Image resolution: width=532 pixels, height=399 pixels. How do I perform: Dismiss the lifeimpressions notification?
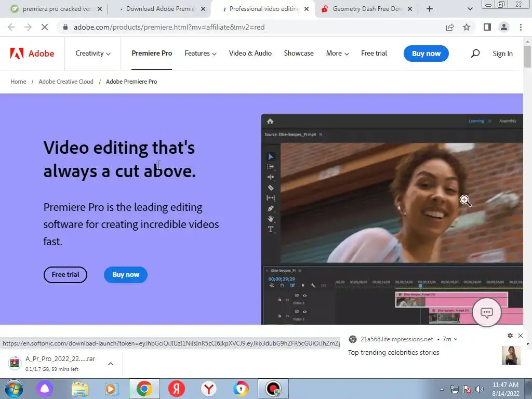[x=521, y=336]
